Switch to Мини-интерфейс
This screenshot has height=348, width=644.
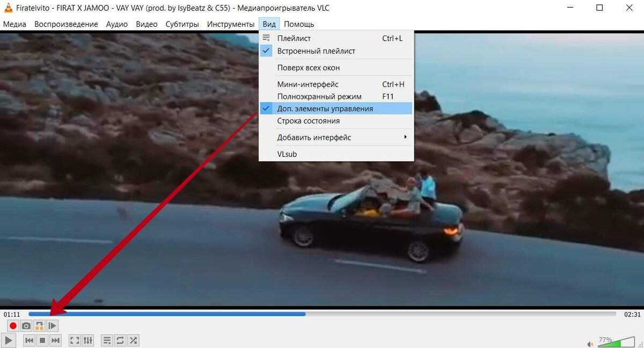pyautogui.click(x=336, y=84)
